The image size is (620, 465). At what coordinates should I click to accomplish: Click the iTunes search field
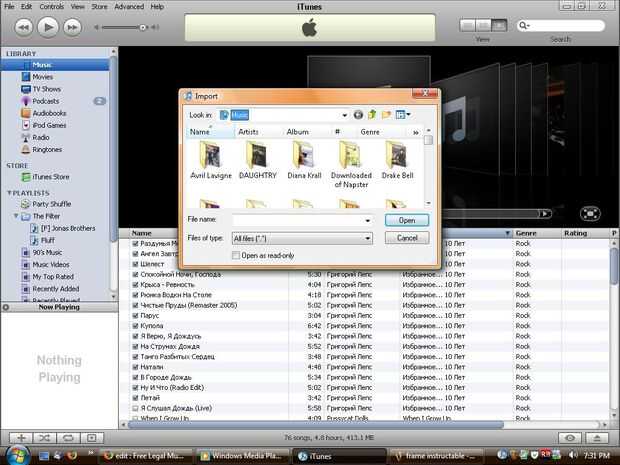click(561, 26)
